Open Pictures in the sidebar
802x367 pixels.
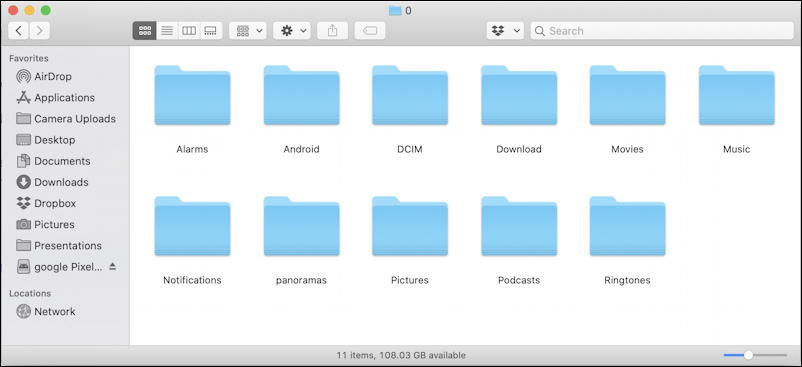[45, 224]
